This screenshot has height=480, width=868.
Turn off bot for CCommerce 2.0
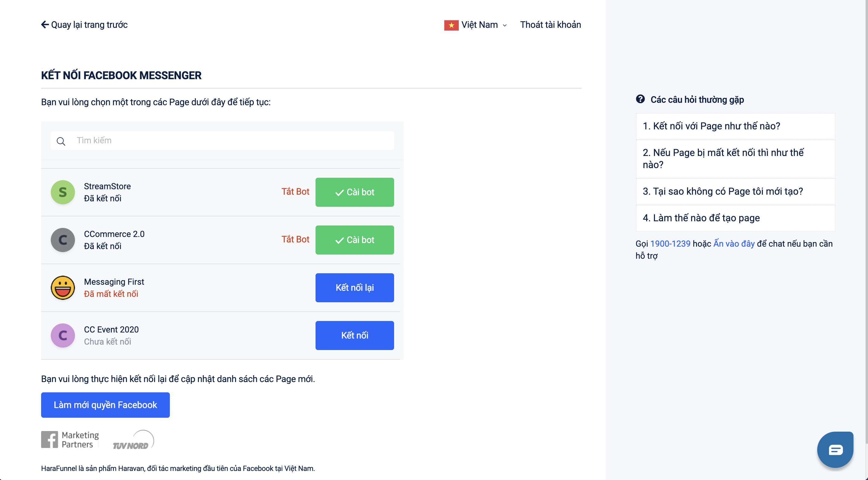(295, 239)
